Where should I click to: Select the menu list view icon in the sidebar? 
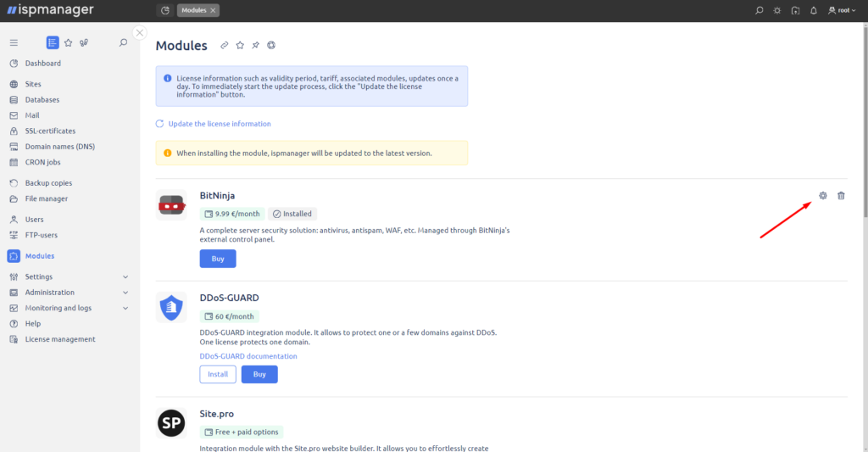click(53, 42)
